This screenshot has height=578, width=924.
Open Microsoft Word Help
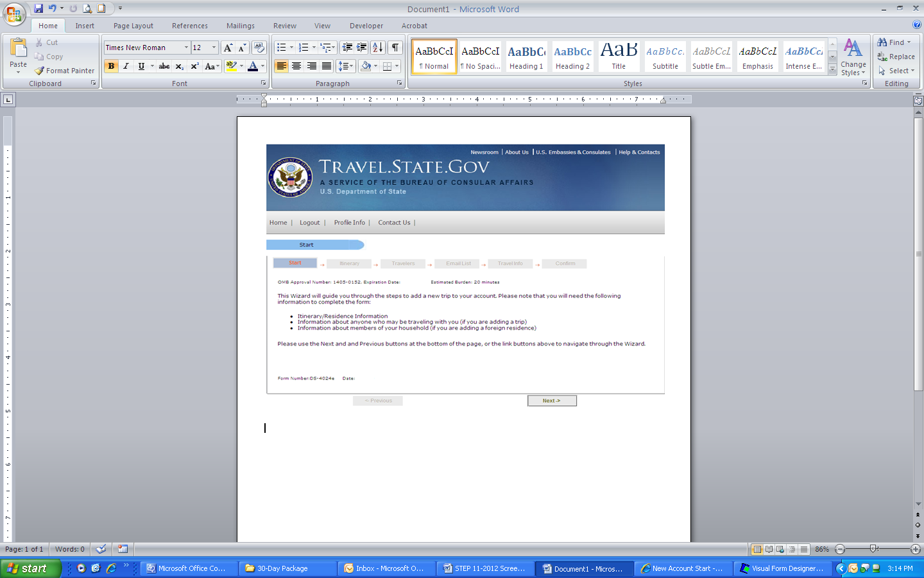917,25
